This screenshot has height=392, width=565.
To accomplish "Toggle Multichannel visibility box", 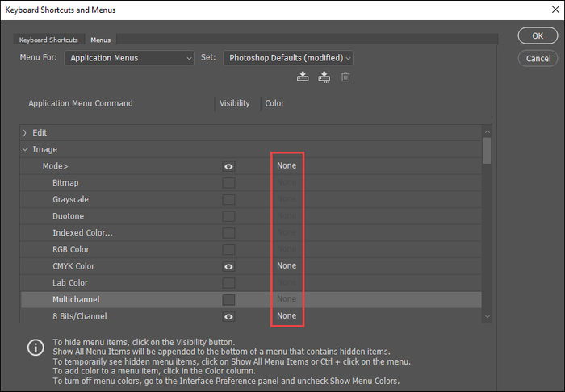I will tap(229, 299).
